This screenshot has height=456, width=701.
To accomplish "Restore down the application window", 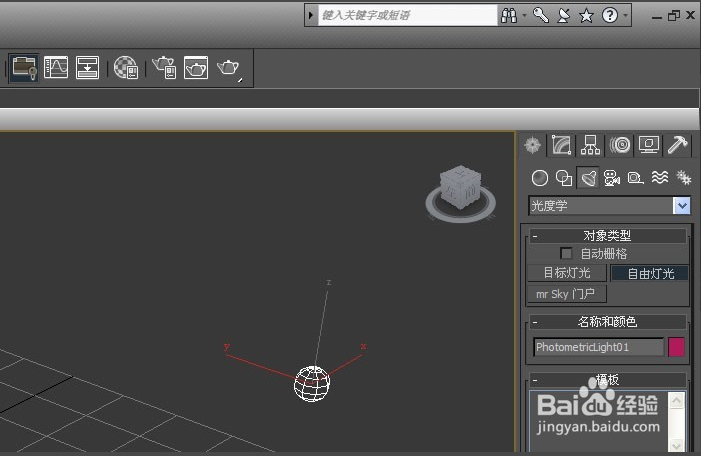I will click(x=673, y=16).
